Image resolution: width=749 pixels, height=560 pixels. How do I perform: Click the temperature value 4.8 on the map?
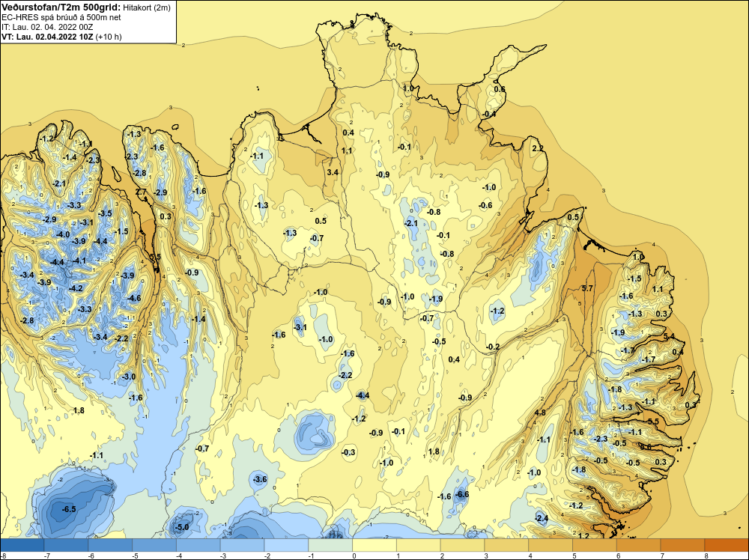(x=540, y=413)
